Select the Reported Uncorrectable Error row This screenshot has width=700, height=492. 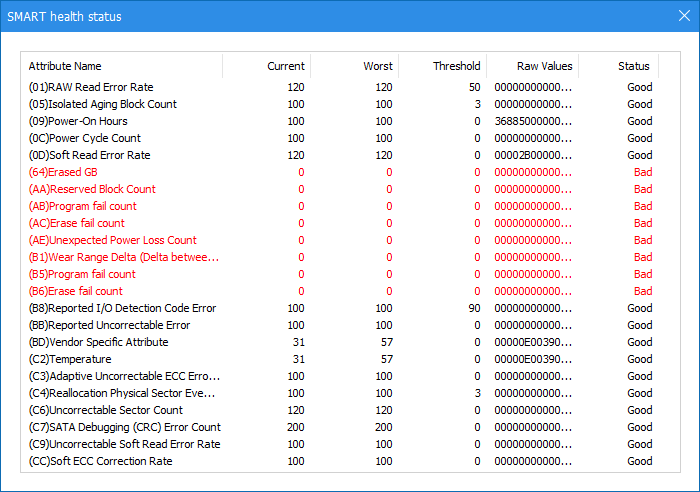(109, 325)
